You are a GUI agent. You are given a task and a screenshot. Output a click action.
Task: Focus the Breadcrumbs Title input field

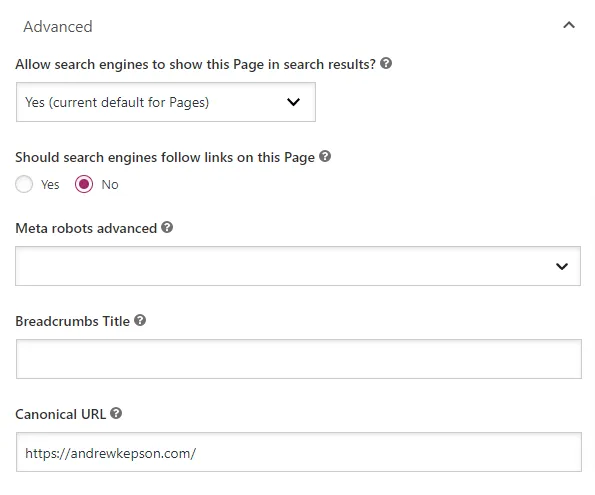click(299, 359)
